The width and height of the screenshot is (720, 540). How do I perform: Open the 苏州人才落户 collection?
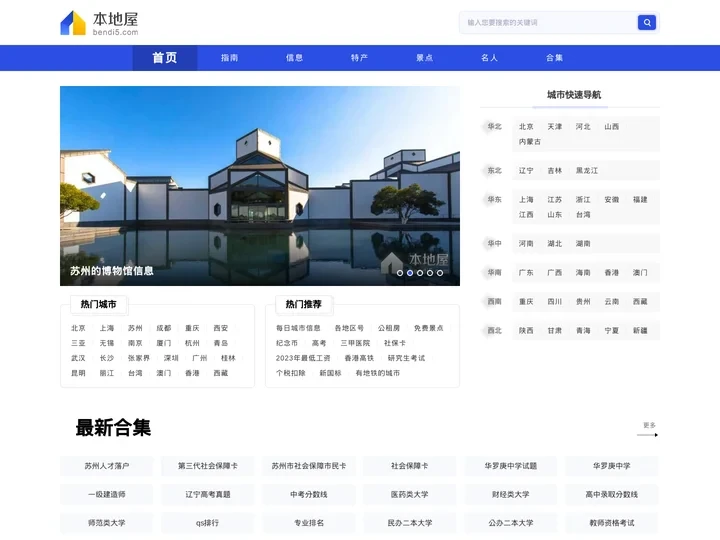coord(107,466)
